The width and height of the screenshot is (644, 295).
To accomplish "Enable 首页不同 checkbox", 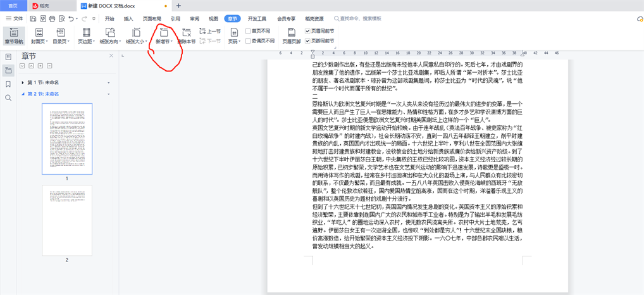I will pyautogui.click(x=249, y=31).
